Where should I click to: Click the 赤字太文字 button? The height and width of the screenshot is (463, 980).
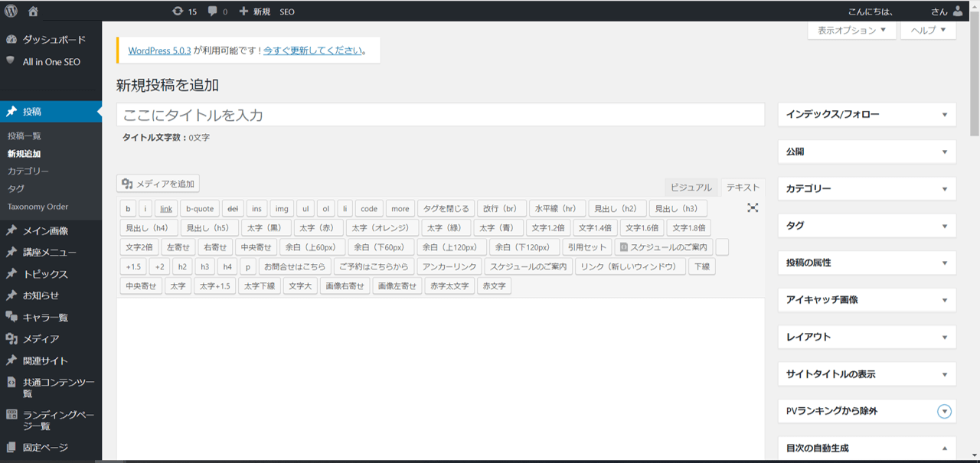449,286
